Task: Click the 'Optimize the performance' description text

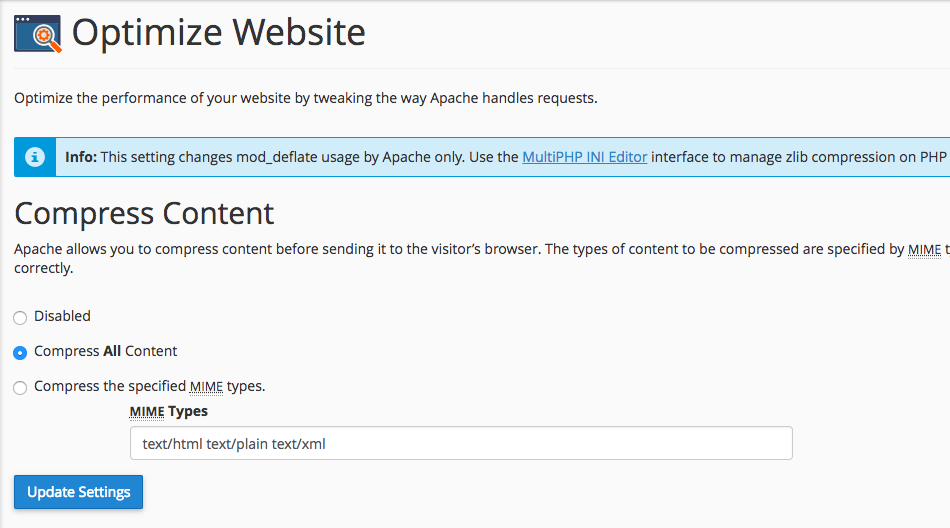Action: coord(306,98)
